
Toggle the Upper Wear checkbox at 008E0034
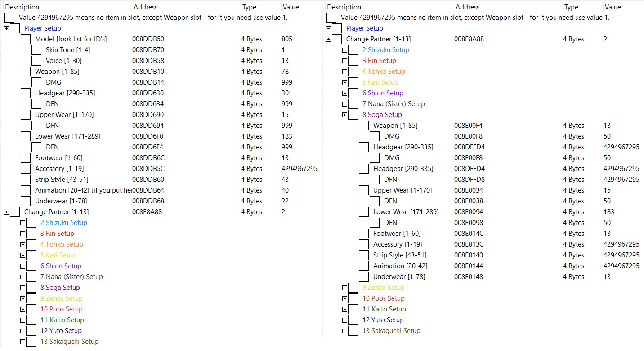coord(364,190)
